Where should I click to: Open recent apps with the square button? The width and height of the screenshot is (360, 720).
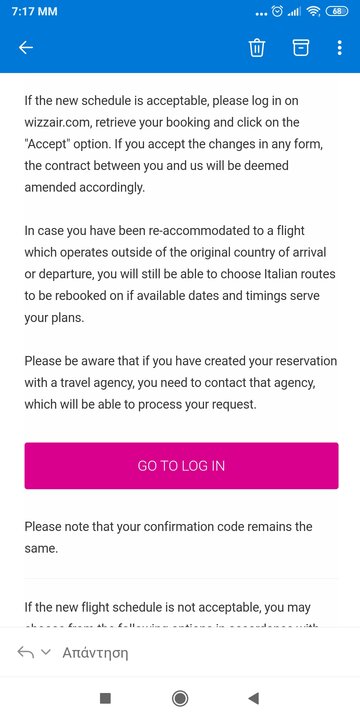(105, 698)
